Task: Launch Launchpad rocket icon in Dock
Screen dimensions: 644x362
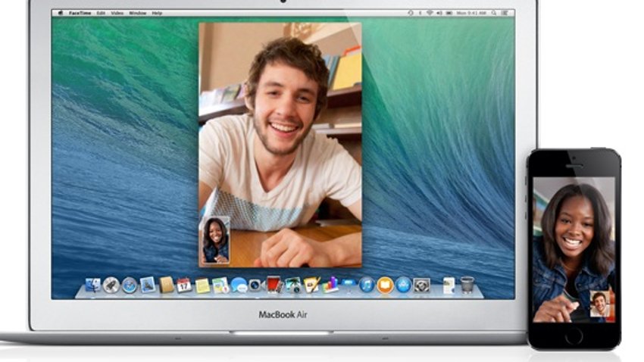Action: point(111,285)
